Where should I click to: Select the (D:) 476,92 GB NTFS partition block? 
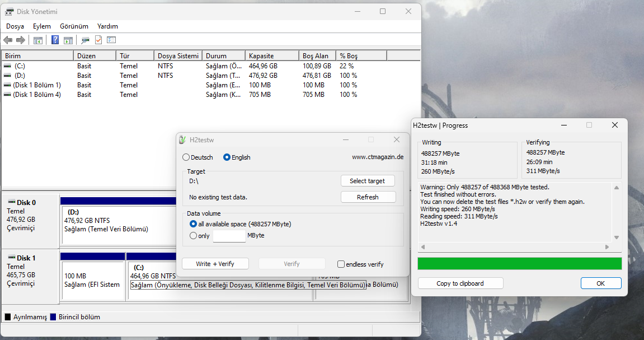[118, 225]
